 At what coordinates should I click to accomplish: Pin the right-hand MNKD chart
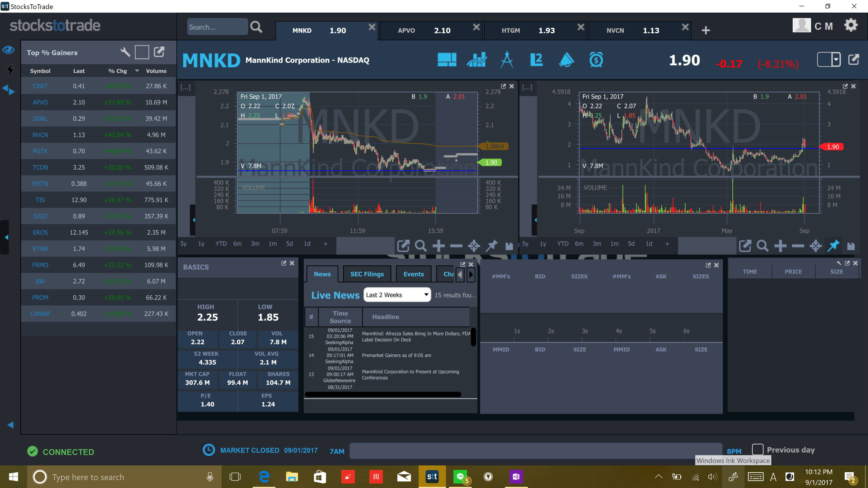(833, 246)
